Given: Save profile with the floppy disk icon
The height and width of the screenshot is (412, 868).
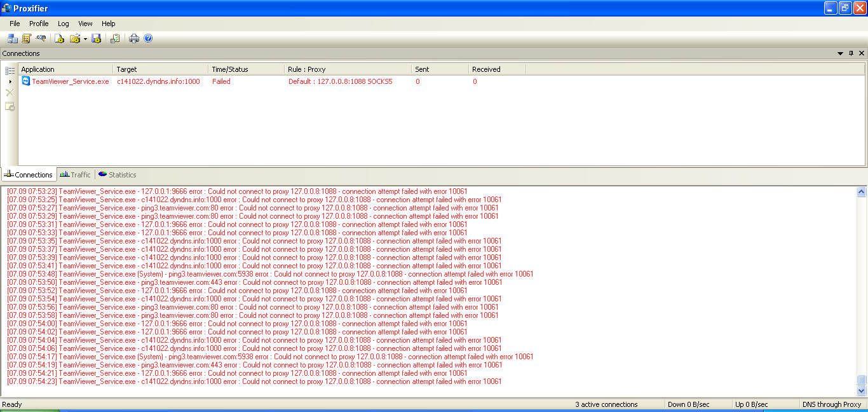Looking at the screenshot, I should (97, 39).
